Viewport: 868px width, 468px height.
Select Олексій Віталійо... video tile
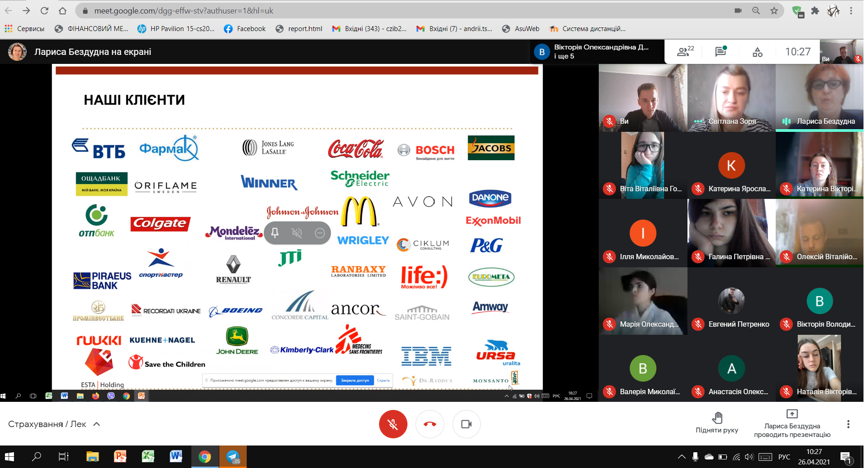(x=819, y=233)
